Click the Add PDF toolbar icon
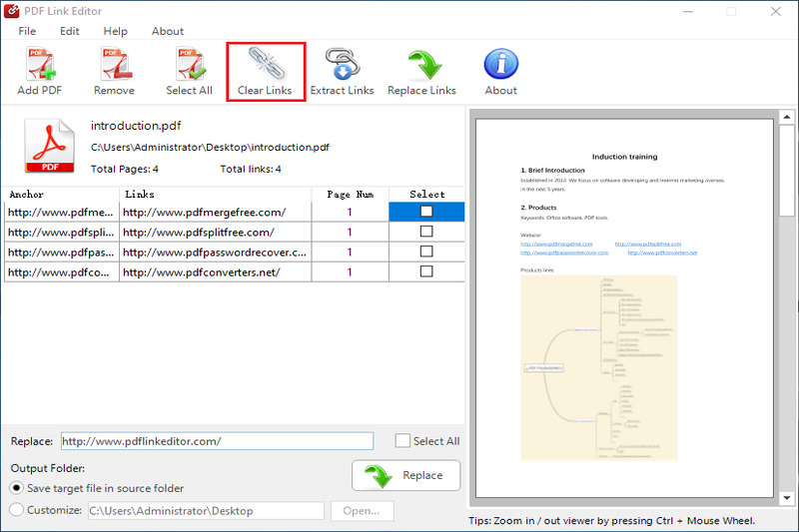 [x=40, y=67]
